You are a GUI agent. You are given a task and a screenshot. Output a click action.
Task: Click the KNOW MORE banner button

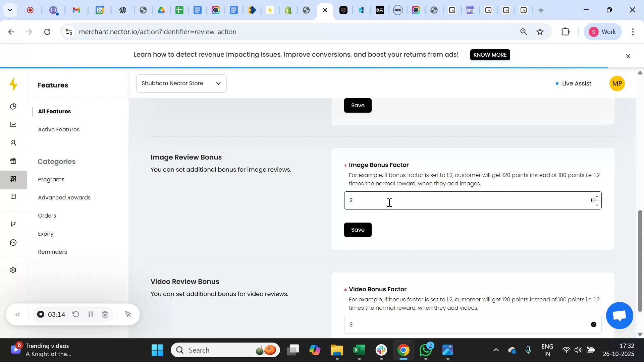point(490,55)
